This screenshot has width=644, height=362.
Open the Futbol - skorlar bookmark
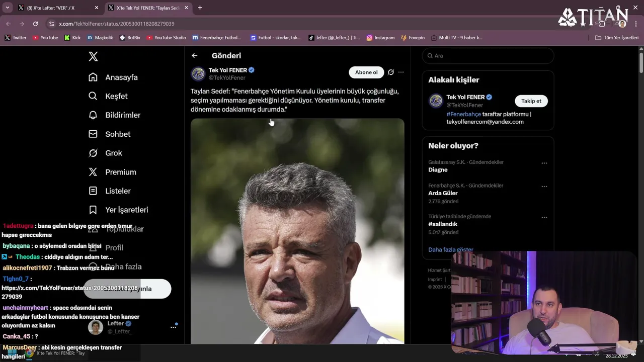coord(276,38)
